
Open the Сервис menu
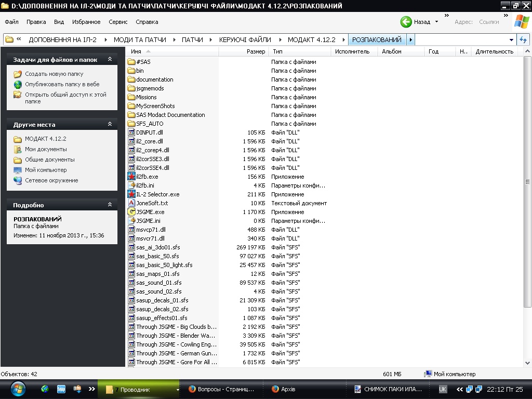coord(118,22)
